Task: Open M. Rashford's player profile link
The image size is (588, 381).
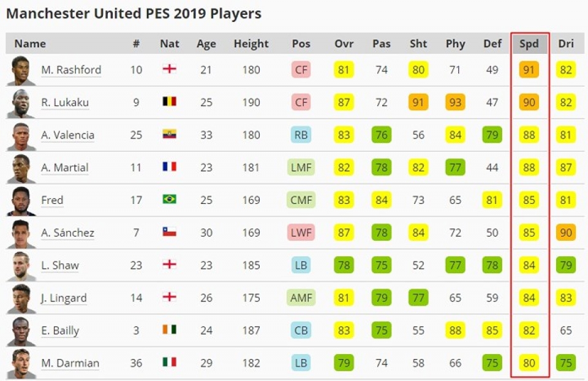Action: click(70, 70)
